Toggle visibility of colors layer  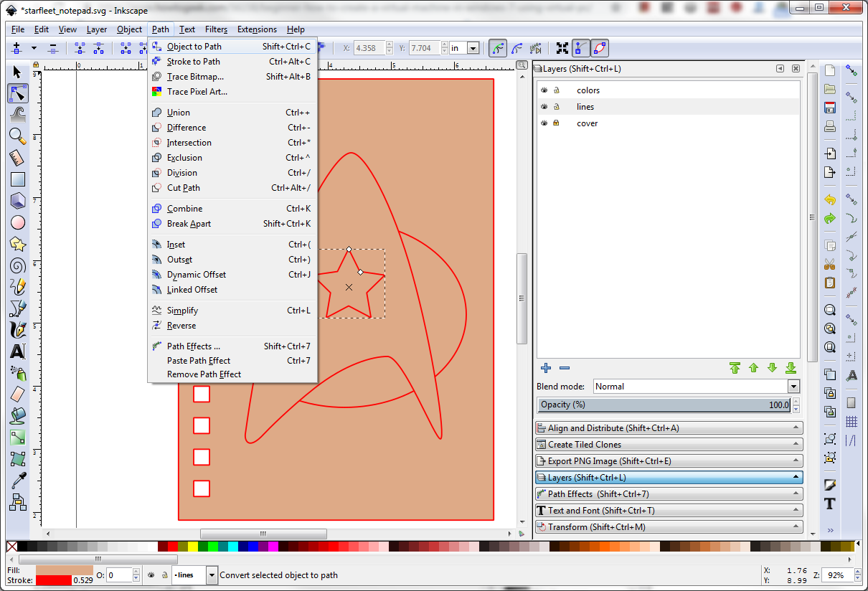[x=544, y=90]
